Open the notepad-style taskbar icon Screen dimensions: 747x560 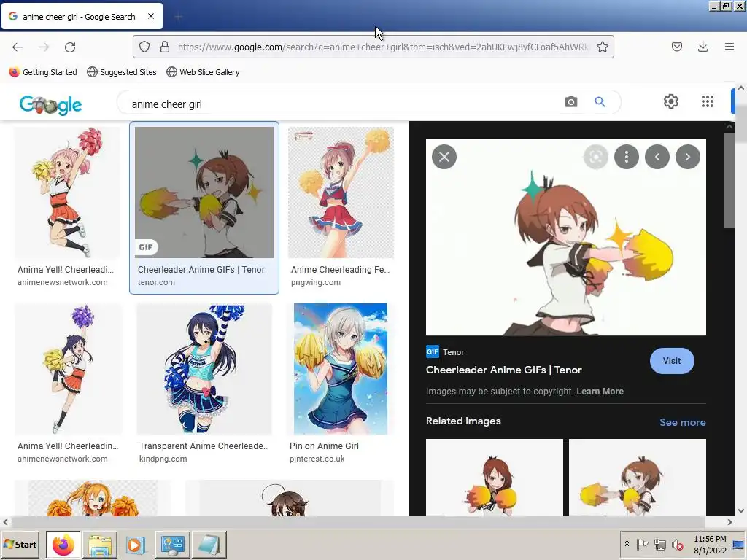(209, 545)
